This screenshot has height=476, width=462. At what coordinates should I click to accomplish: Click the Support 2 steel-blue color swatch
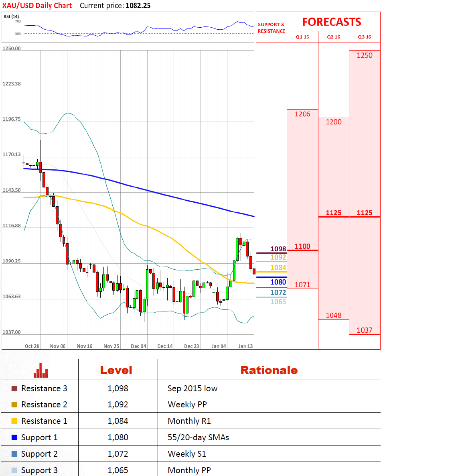[x=14, y=454]
